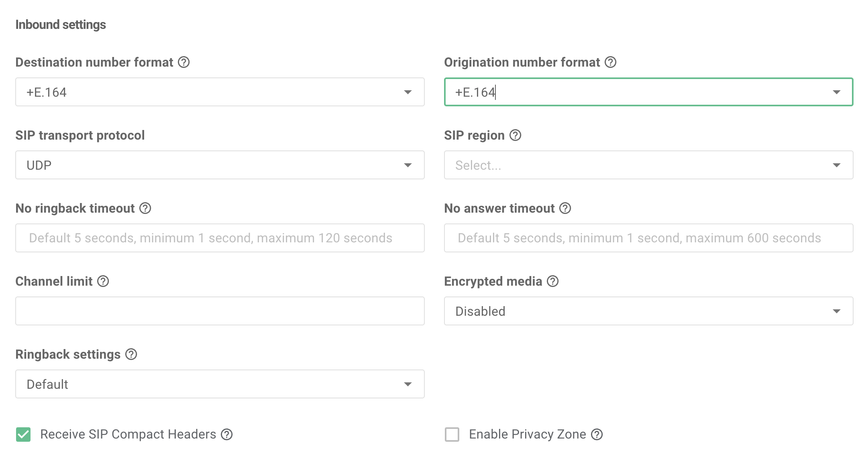
Task: Click help icon for No ringback timeout
Action: click(x=145, y=208)
